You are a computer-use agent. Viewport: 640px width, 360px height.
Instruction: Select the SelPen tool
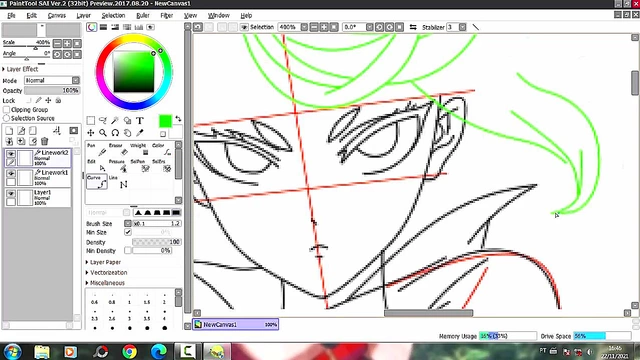coord(140,166)
